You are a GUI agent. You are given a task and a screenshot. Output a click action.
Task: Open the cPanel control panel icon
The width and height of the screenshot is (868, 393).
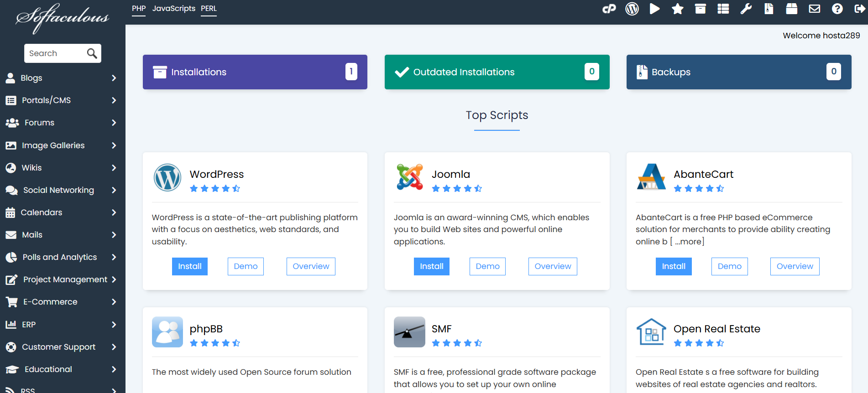[x=609, y=9]
